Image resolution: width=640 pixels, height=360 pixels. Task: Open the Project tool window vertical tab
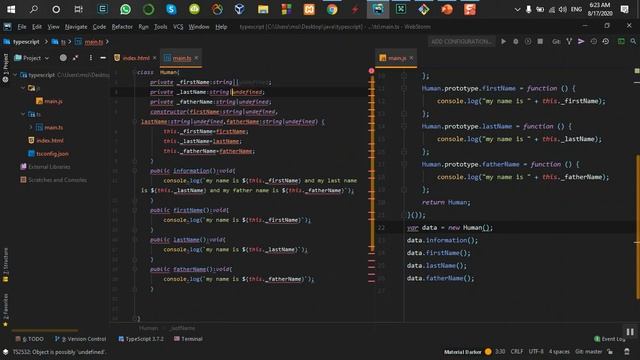5,67
